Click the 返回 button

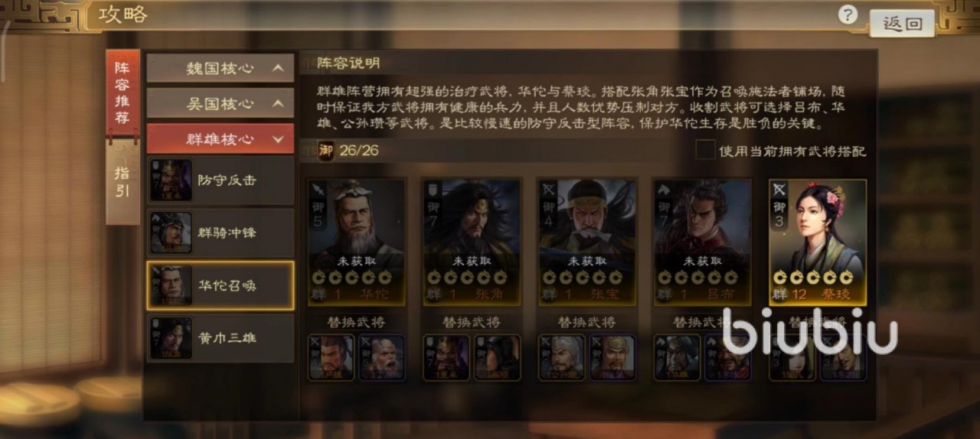tap(903, 23)
